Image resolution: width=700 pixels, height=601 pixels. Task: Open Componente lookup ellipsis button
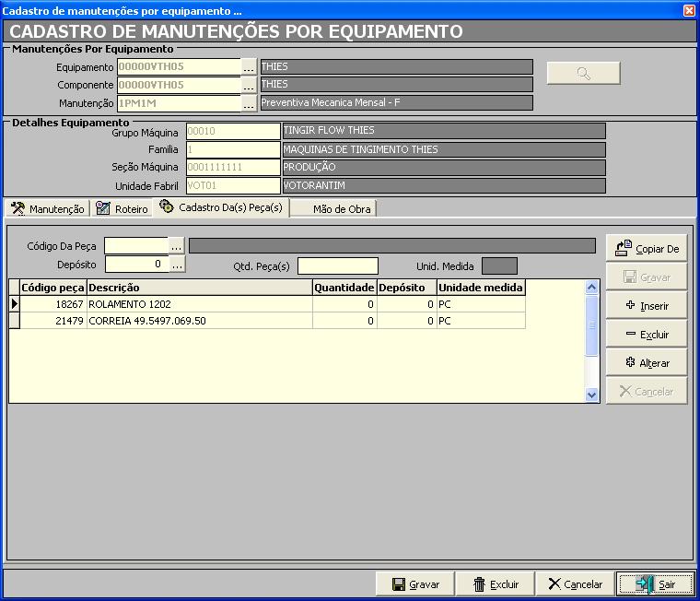[249, 86]
